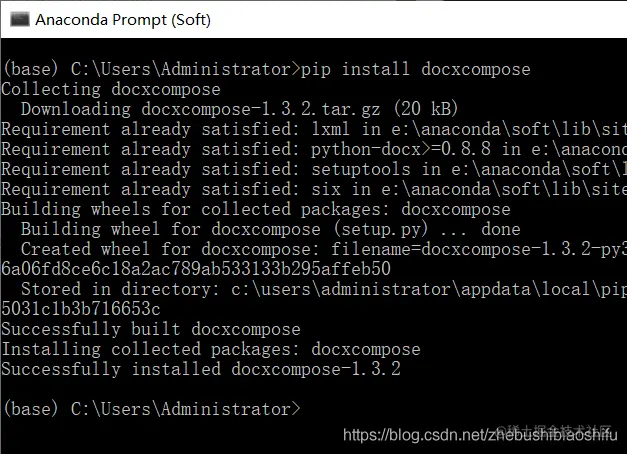Click the pip install docxcompose command text
Image resolution: width=627 pixels, height=454 pixels.
click(415, 69)
